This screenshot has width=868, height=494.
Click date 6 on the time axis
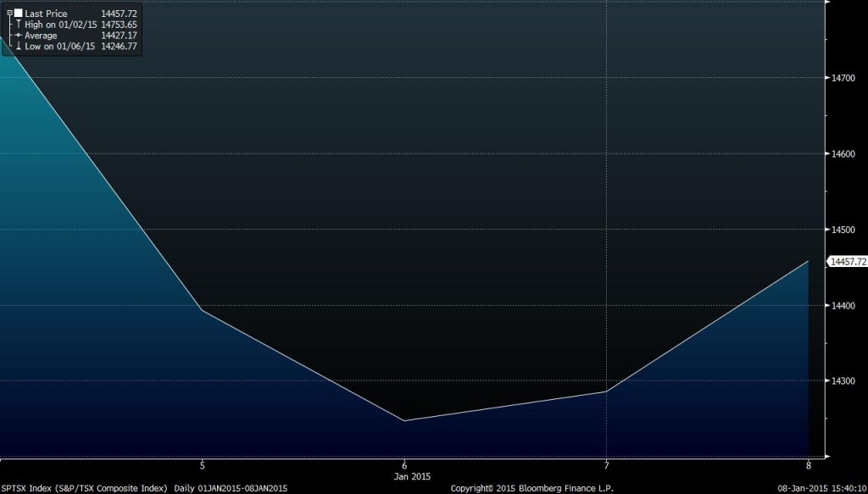pyautogui.click(x=404, y=465)
